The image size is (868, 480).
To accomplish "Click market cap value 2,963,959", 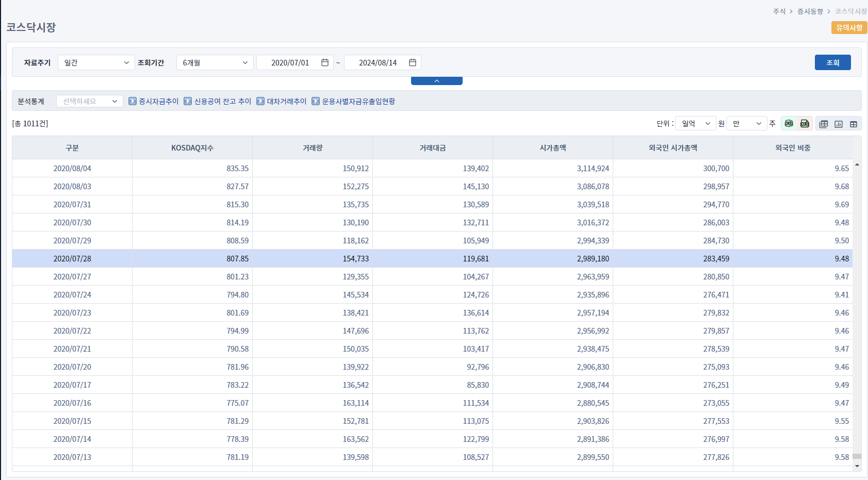I will coord(593,276).
